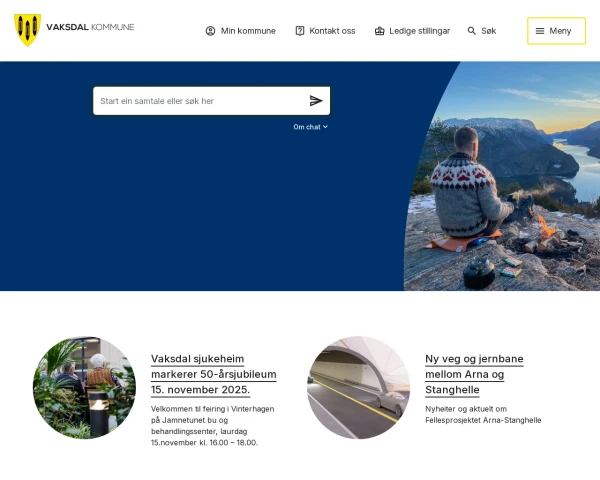Click the briefcase icon by Ledige stillingar
This screenshot has width=600, height=480.
(379, 31)
